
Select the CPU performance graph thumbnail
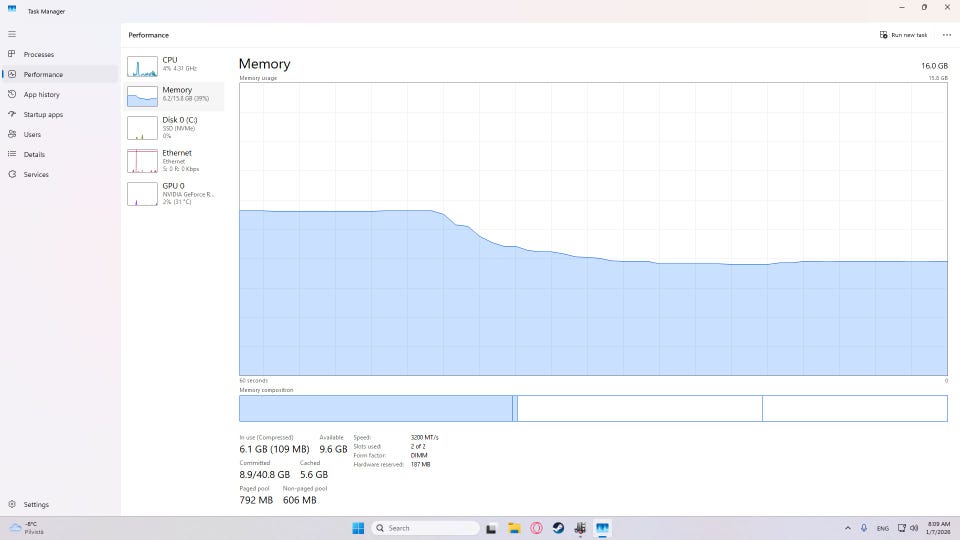[142, 66]
